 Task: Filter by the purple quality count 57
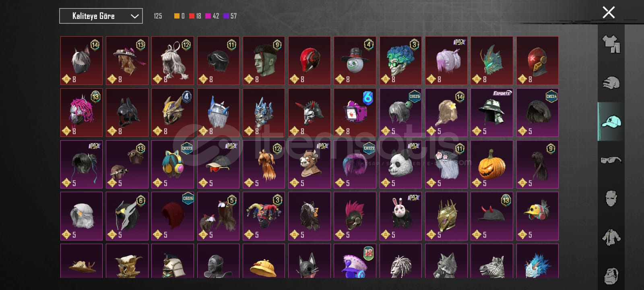230,16
